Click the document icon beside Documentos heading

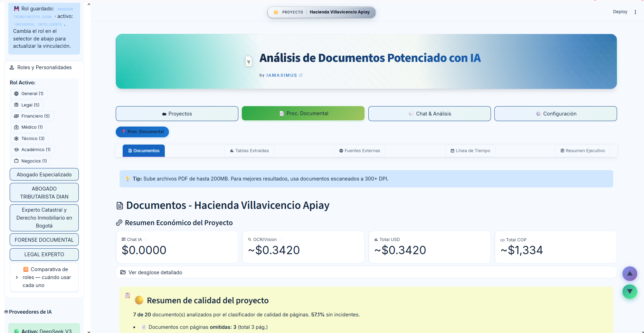pos(120,206)
